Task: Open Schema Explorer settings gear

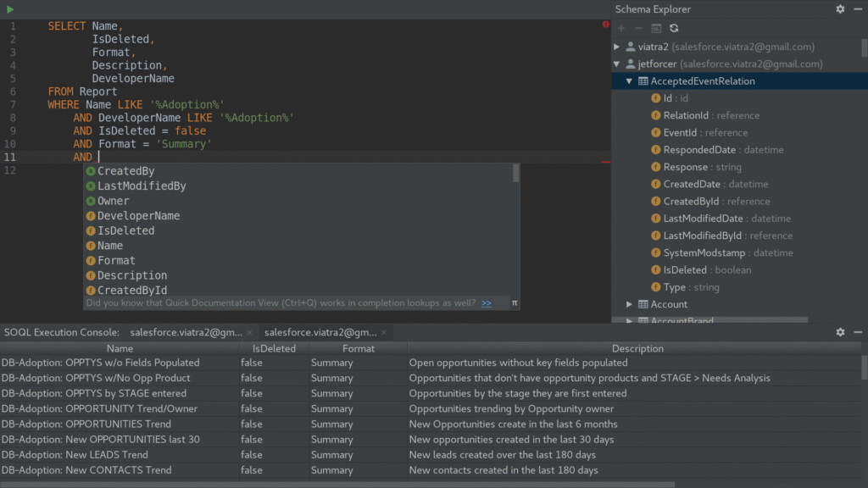Action: point(840,9)
